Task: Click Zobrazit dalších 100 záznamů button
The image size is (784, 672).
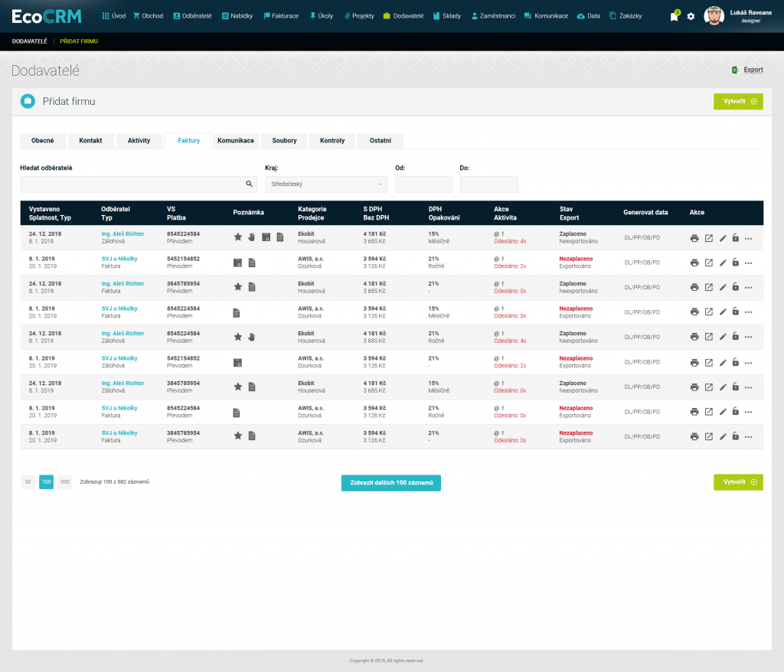Action: pos(391,483)
